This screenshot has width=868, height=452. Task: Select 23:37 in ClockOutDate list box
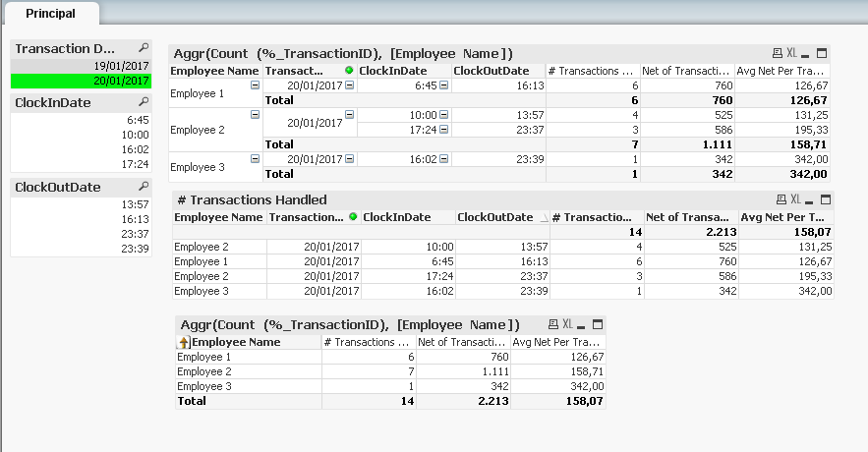point(81,234)
